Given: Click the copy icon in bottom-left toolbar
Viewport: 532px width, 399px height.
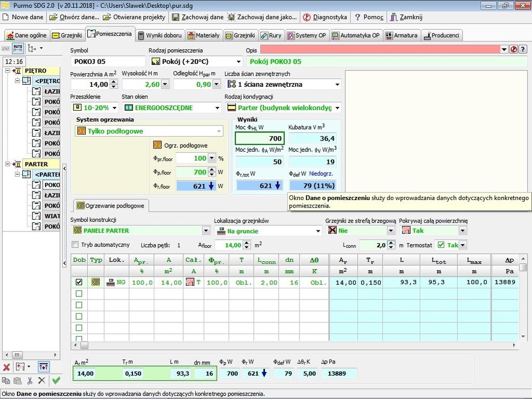Looking at the screenshot, I should [x=6, y=380].
